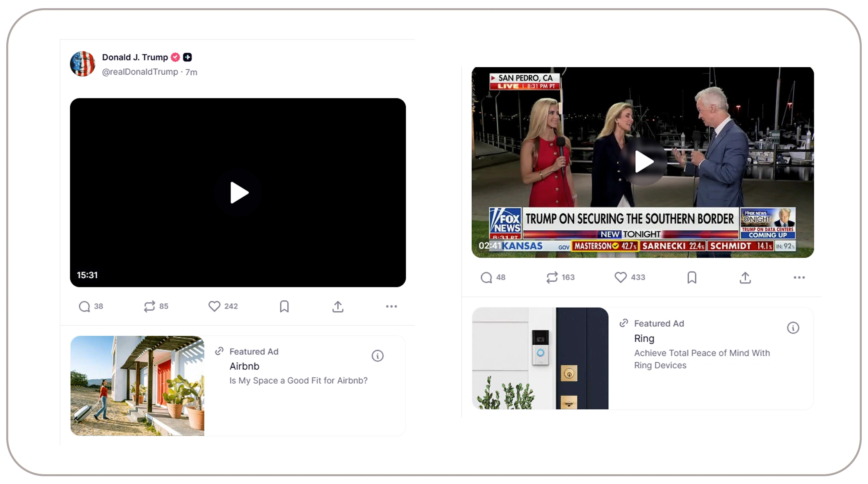Open the Donald J. Trump display name
Screen dimensions: 868x484
[x=135, y=57]
